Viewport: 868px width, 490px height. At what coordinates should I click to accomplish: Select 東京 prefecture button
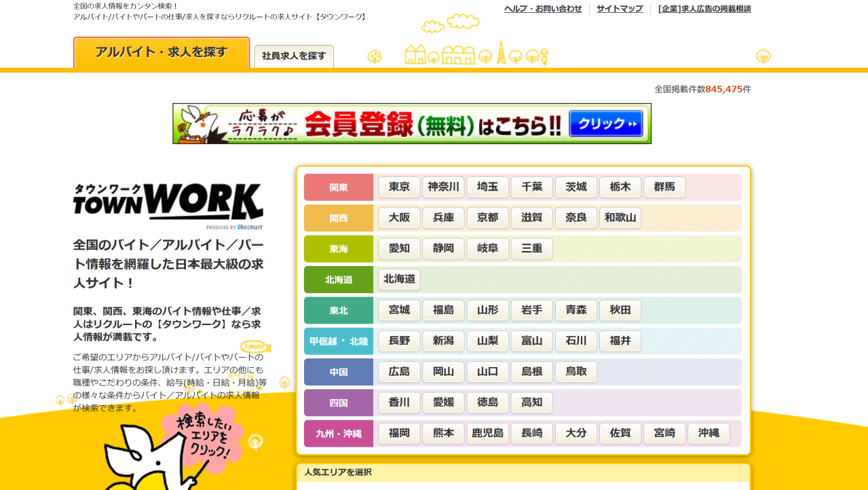[399, 187]
